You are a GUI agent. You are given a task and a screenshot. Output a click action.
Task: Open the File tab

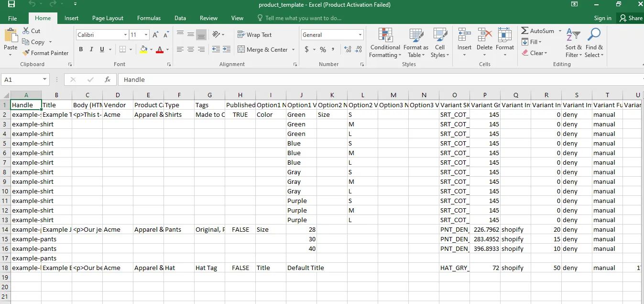[x=12, y=18]
